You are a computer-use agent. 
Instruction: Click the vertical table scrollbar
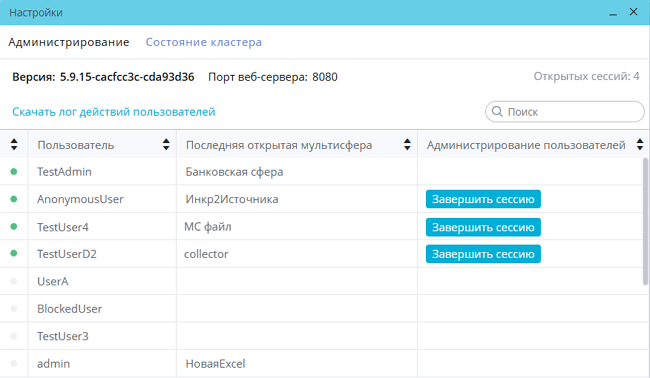[645, 221]
